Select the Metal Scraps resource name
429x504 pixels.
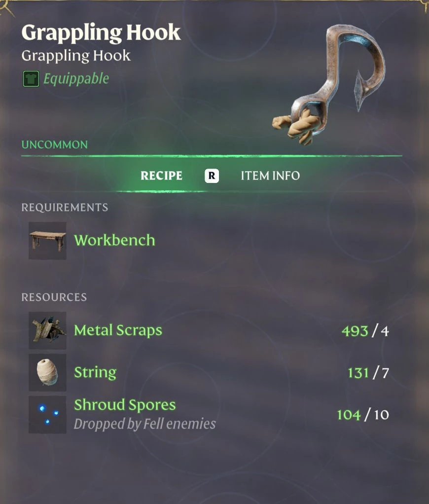118,331
